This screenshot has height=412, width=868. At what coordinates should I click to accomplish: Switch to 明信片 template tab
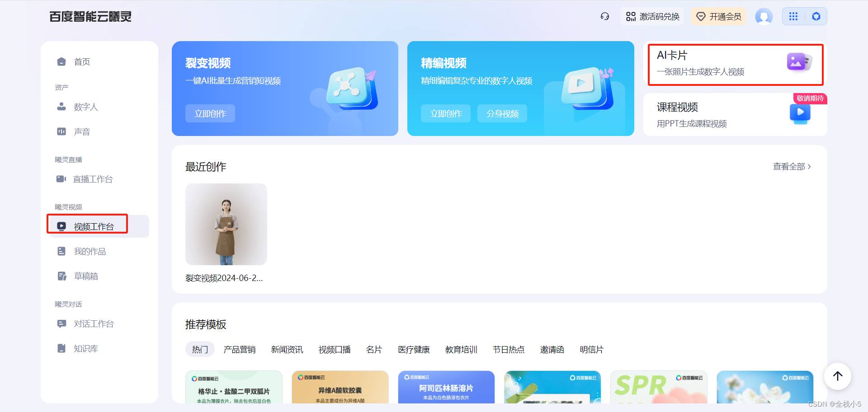point(591,349)
